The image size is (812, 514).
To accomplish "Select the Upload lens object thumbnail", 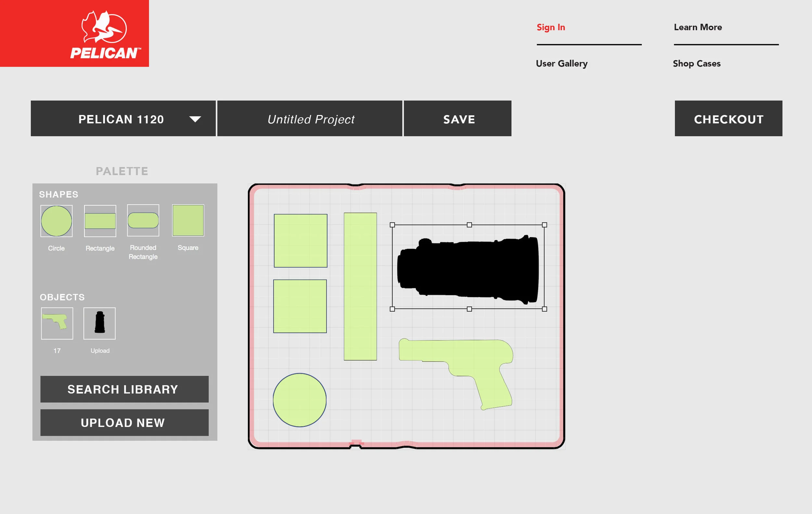I will [99, 323].
